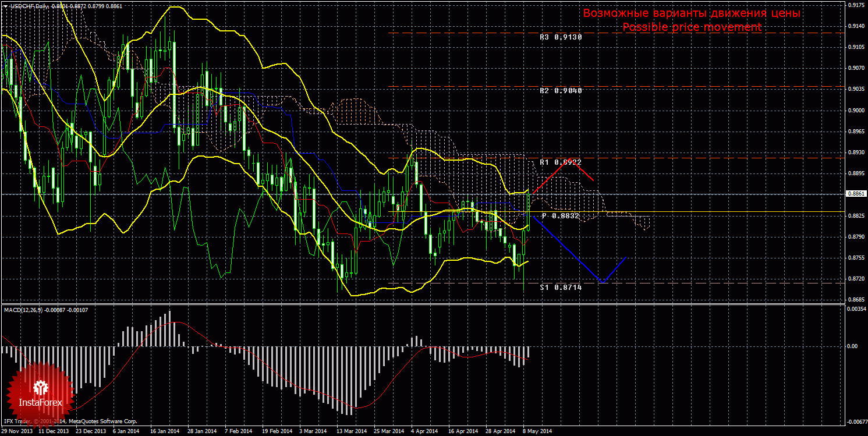Click the MACD 0.00354 scale value
Viewport: 868px width, 436px height.
coord(855,309)
